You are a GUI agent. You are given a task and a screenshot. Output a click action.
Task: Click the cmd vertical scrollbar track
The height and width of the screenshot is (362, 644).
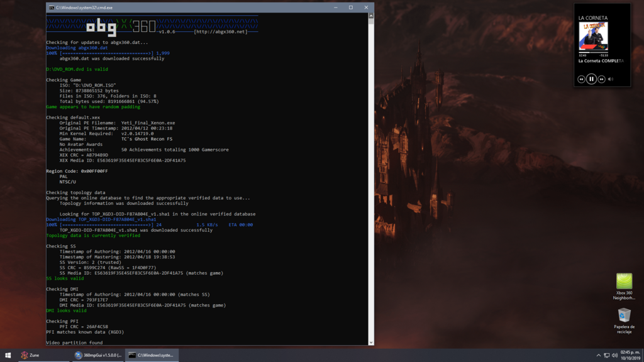point(371,180)
